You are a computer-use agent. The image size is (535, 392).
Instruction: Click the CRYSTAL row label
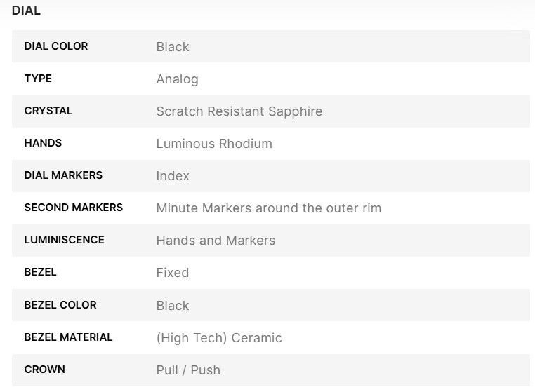[x=48, y=111]
